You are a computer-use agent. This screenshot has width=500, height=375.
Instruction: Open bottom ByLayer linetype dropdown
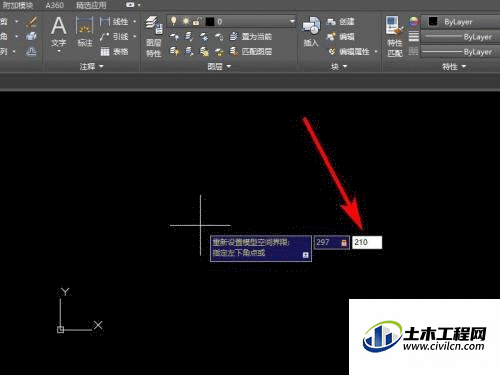[460, 52]
